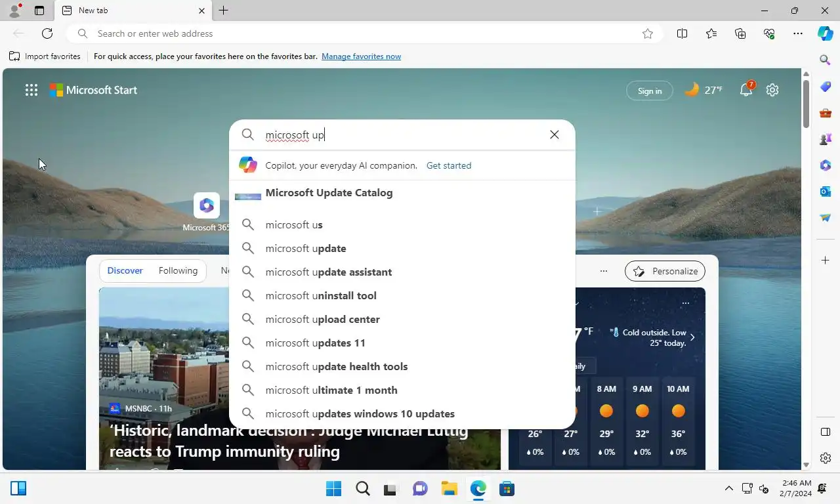Open the taskbar Chat app
Screen dimensions: 840x504
420,488
